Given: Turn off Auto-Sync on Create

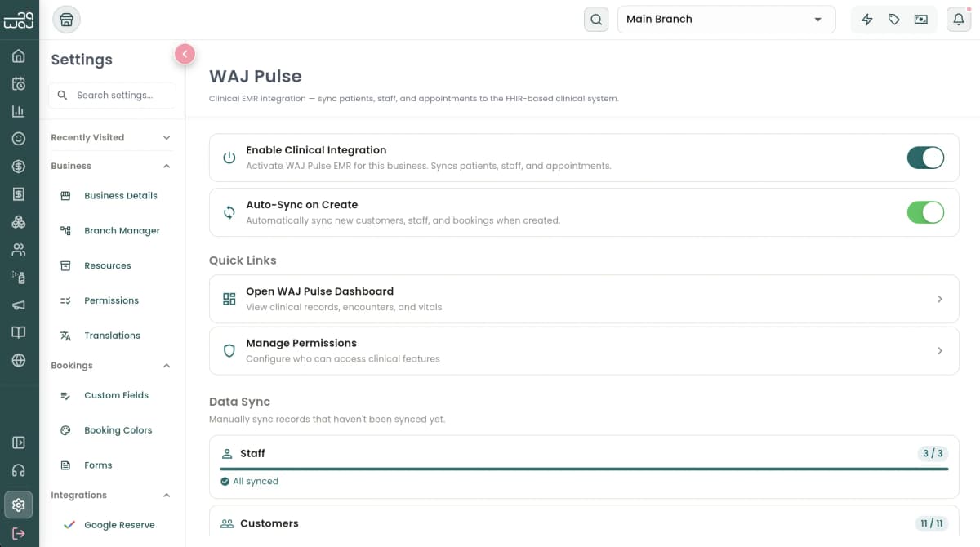Looking at the screenshot, I should pyautogui.click(x=925, y=212).
